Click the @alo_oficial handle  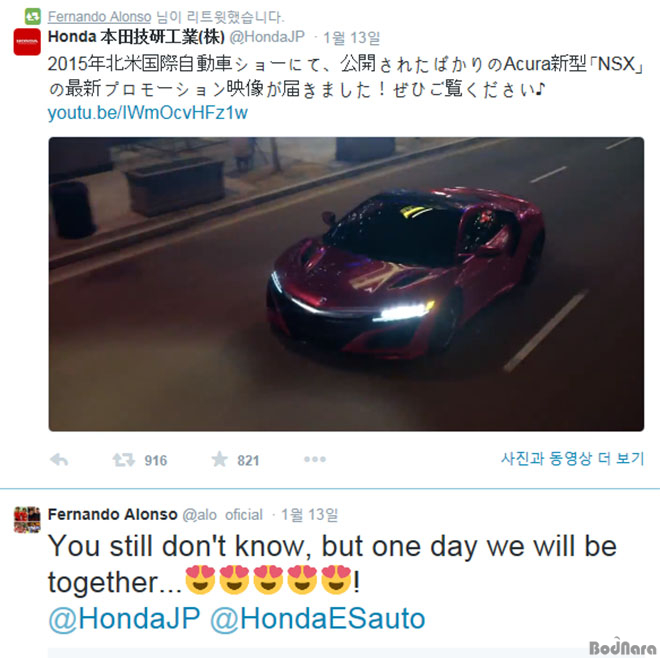(222, 515)
